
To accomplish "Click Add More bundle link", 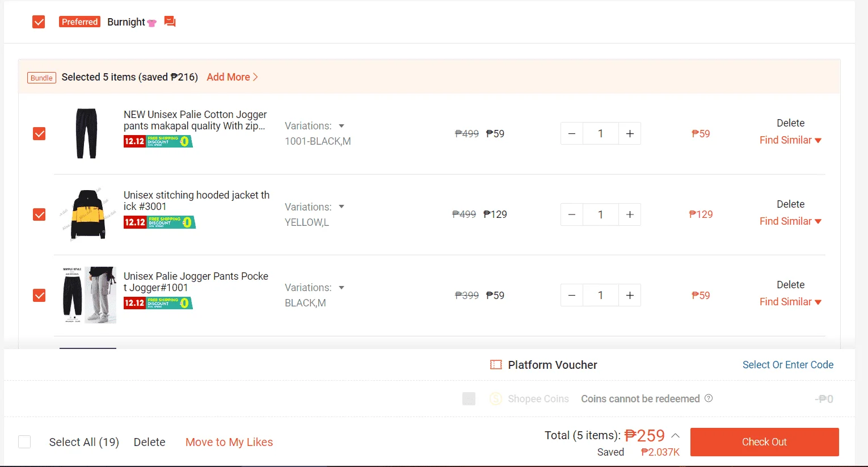I will (232, 77).
